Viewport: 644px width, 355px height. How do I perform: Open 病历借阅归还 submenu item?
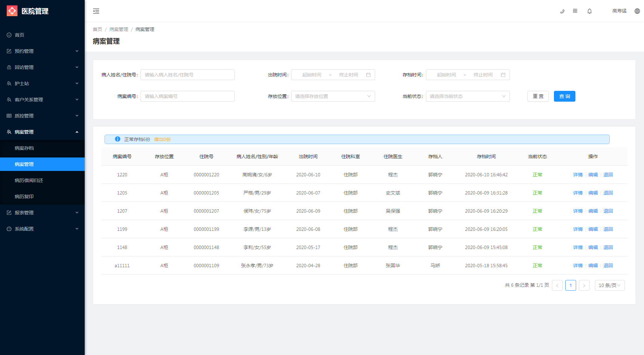(x=42, y=180)
